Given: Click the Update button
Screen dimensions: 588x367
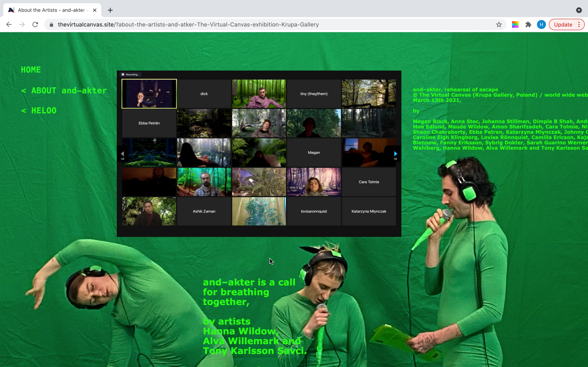Looking at the screenshot, I should point(563,24).
